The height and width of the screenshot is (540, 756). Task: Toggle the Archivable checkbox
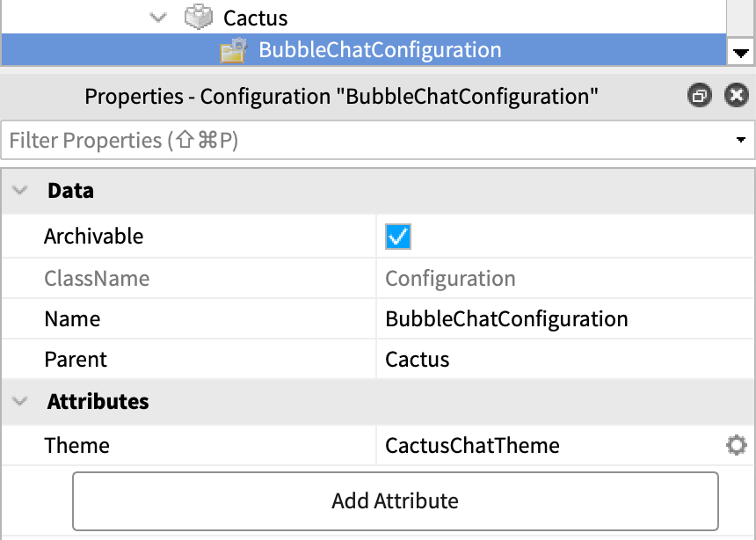398,237
